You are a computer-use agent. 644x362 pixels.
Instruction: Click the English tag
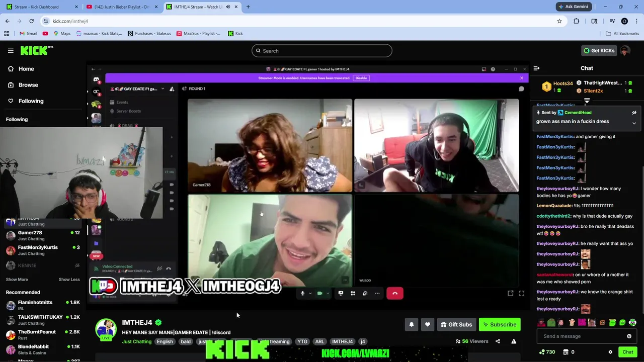pyautogui.click(x=165, y=342)
